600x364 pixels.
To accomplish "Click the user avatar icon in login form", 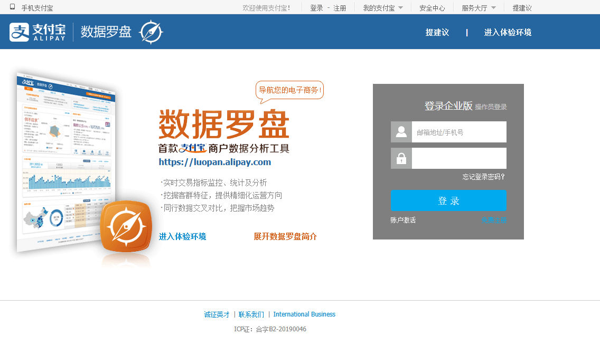I will click(401, 132).
